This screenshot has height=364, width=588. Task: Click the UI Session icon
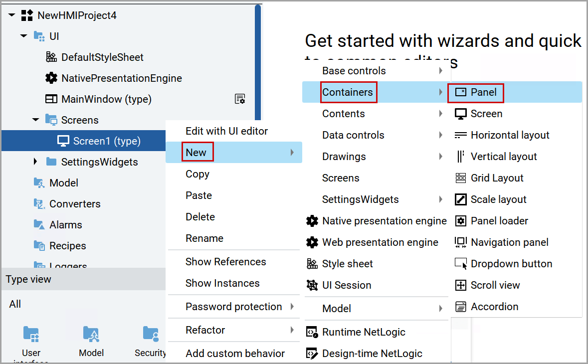312,285
